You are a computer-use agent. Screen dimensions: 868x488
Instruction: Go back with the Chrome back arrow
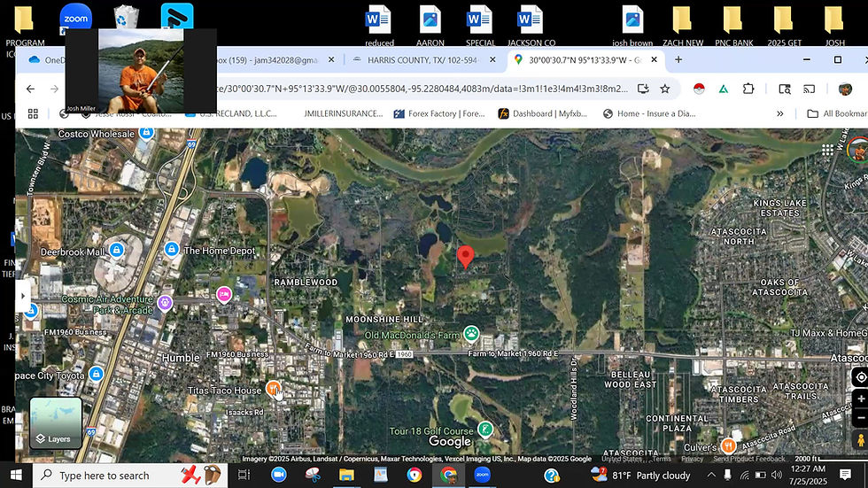pos(30,89)
